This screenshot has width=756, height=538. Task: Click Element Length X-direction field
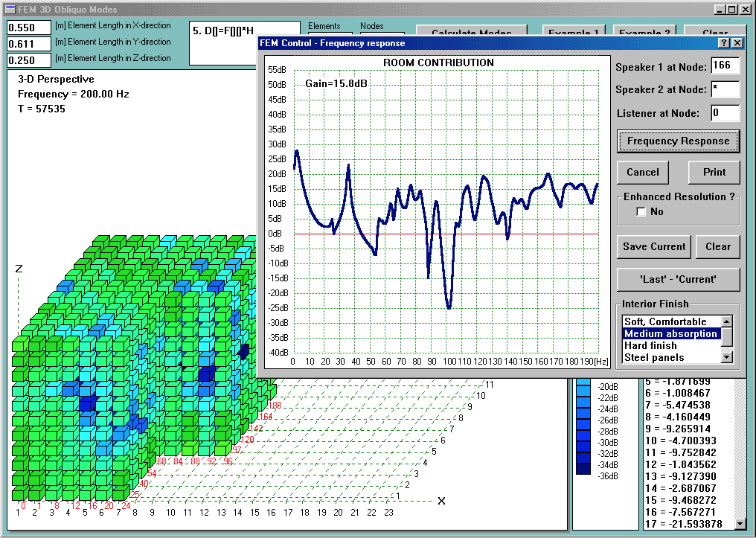tap(29, 28)
